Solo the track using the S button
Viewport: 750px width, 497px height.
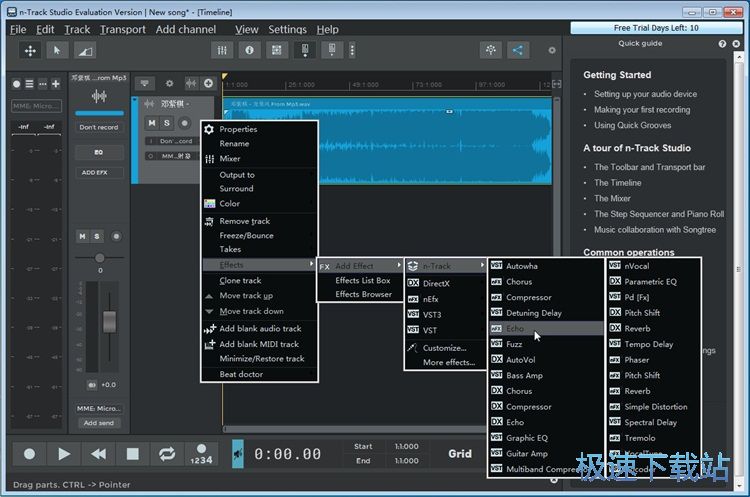point(167,123)
